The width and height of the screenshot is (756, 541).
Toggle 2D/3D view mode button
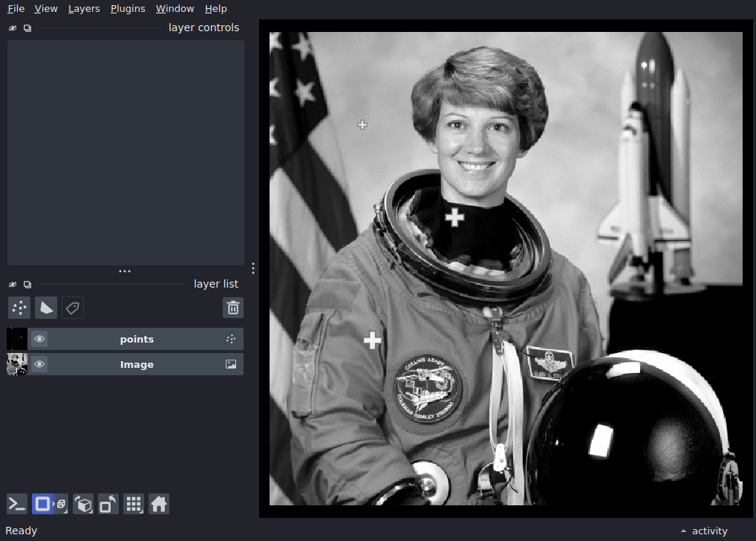[50, 505]
